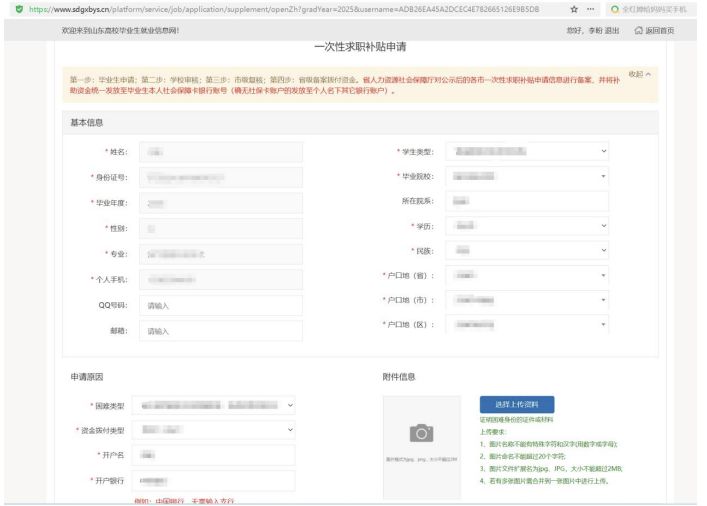Click the 开户银行 field
The width and height of the screenshot is (707, 506).
pyautogui.click(x=214, y=481)
